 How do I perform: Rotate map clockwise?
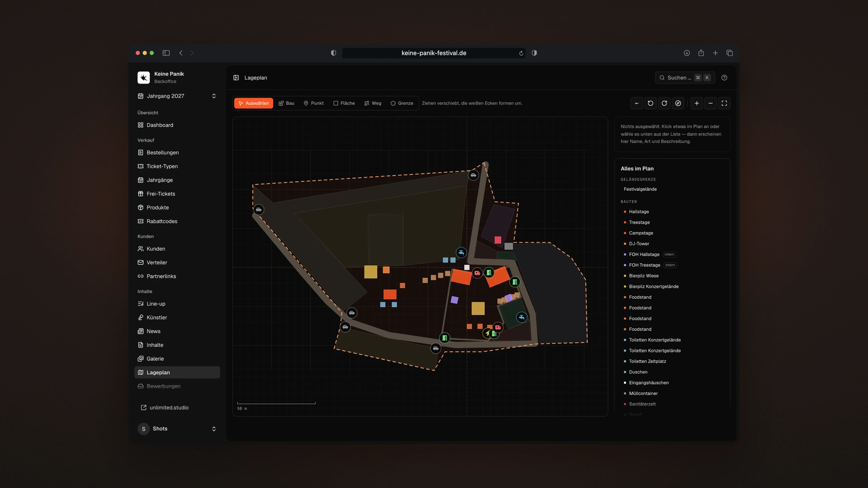pos(664,103)
